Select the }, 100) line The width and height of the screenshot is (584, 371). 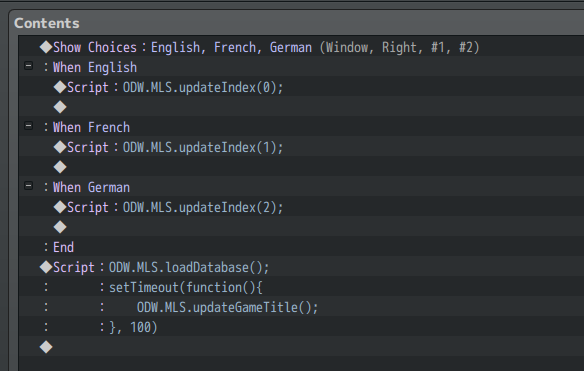(301, 327)
